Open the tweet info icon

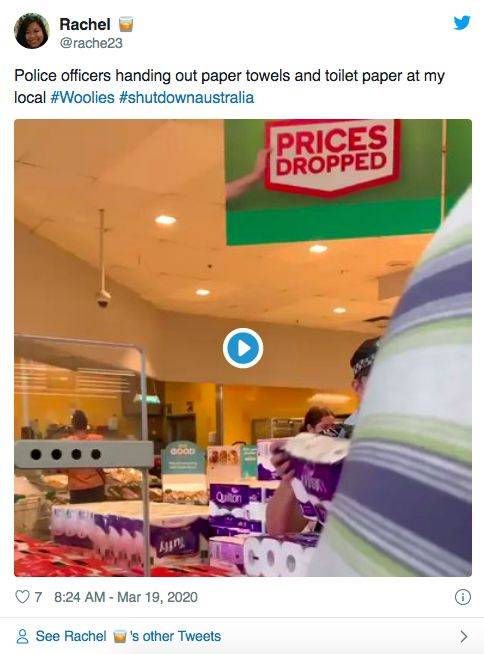463,597
